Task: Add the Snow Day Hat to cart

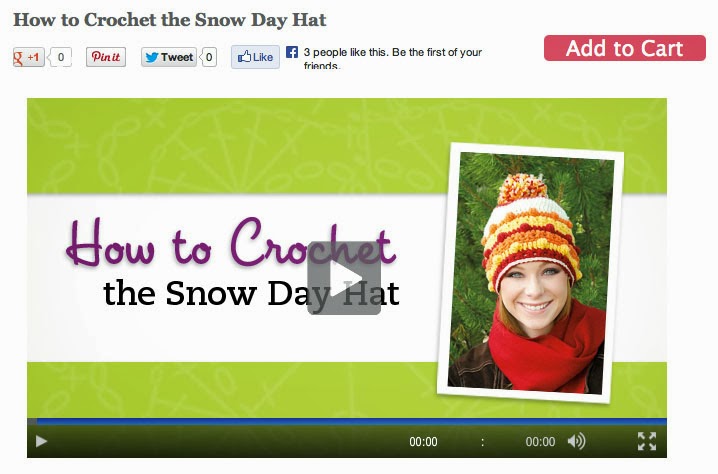Action: (x=625, y=48)
